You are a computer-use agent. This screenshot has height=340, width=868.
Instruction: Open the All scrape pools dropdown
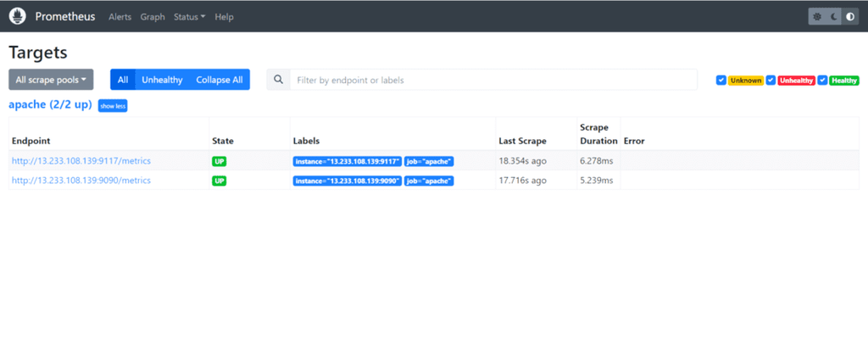tap(51, 80)
